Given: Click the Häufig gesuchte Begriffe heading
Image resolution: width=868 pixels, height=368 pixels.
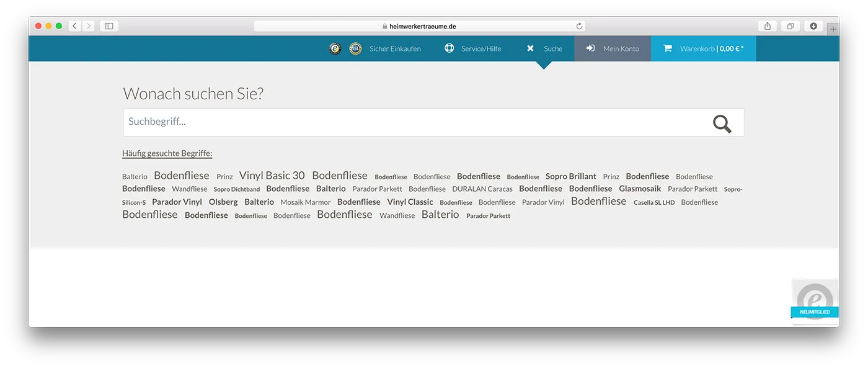Looking at the screenshot, I should tap(167, 153).
